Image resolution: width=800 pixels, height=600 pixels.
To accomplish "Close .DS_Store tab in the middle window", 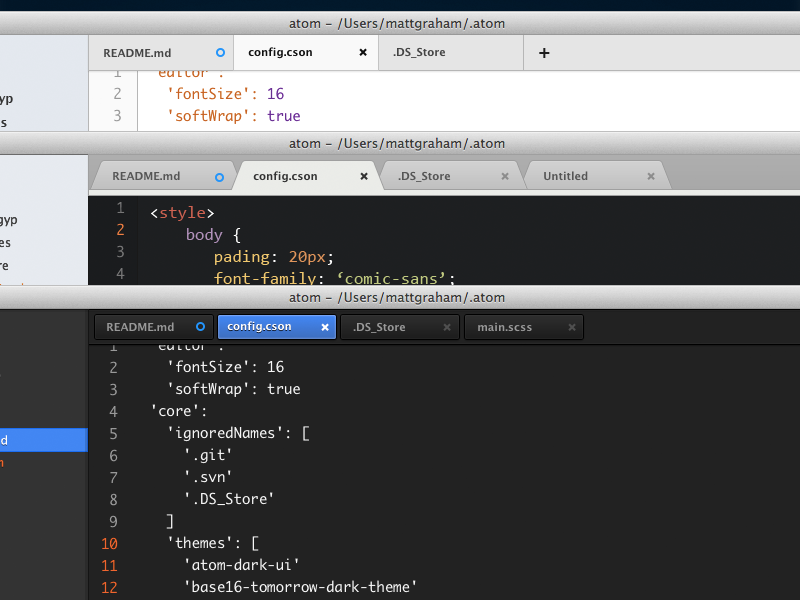I will pyautogui.click(x=505, y=176).
